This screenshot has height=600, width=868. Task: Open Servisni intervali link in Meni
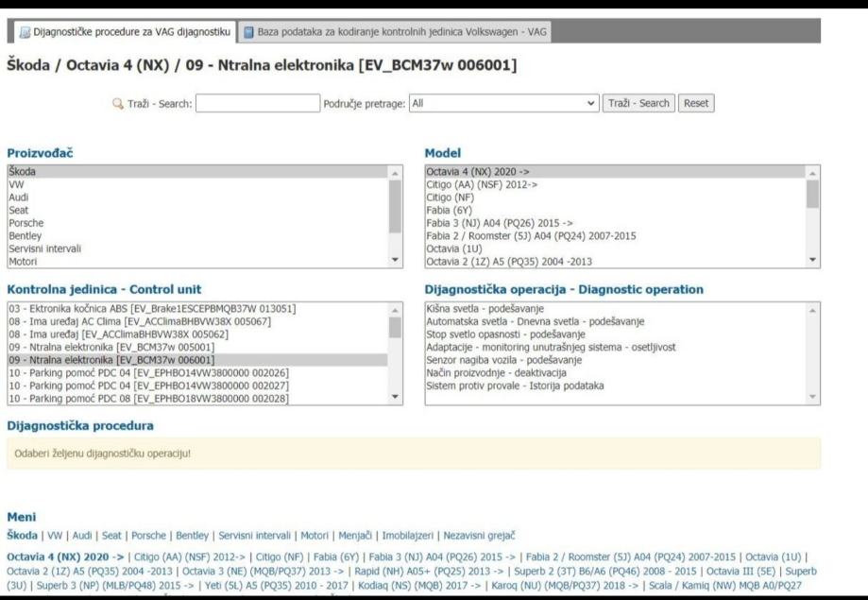click(x=255, y=536)
